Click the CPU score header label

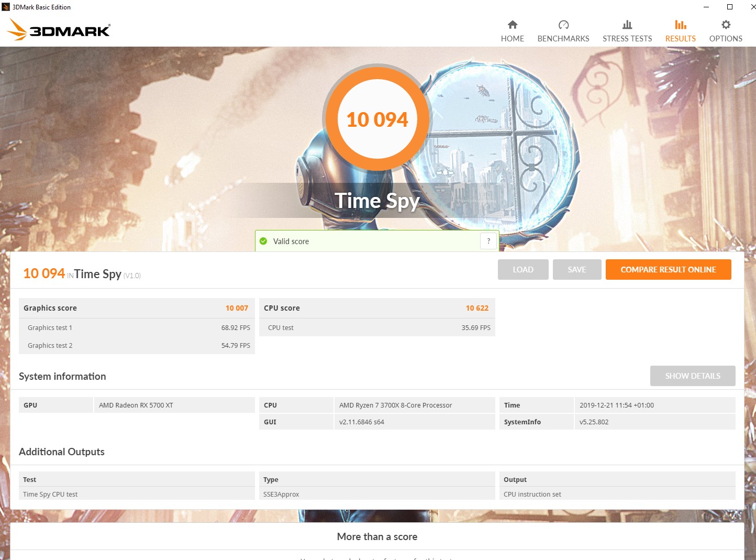(282, 308)
